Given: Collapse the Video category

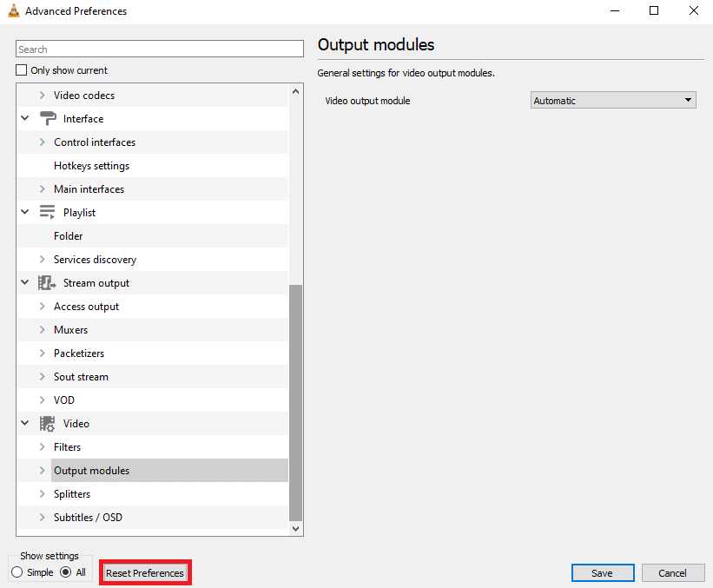Looking at the screenshot, I should click(25, 423).
